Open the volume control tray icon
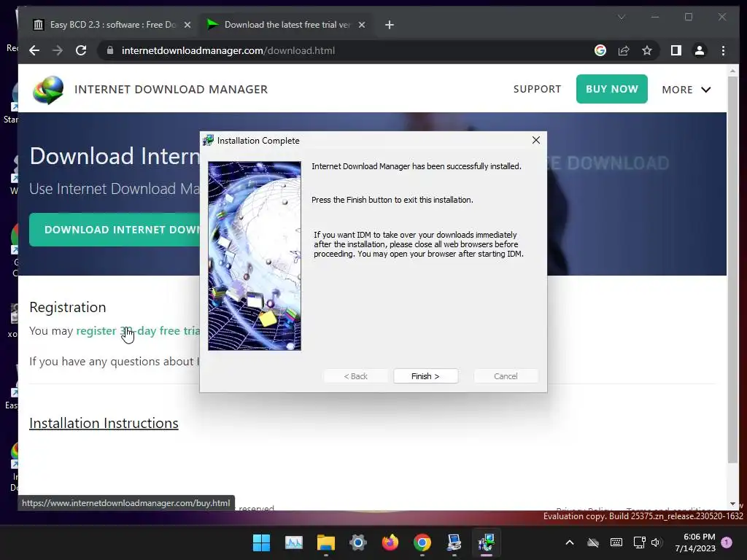Screen dimensions: 747x560 [656, 542]
